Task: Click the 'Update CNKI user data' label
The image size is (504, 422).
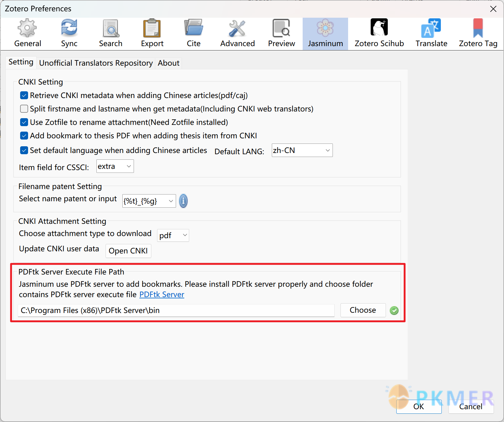Action: 59,249
